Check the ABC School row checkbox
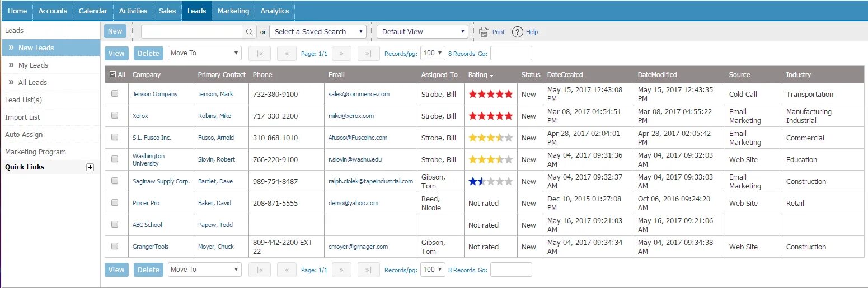868x288 pixels. pos(115,224)
